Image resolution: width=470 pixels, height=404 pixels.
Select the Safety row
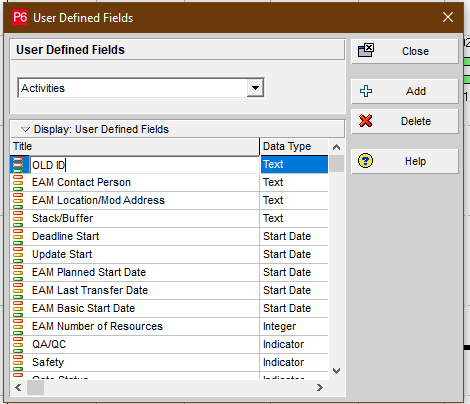(x=169, y=363)
